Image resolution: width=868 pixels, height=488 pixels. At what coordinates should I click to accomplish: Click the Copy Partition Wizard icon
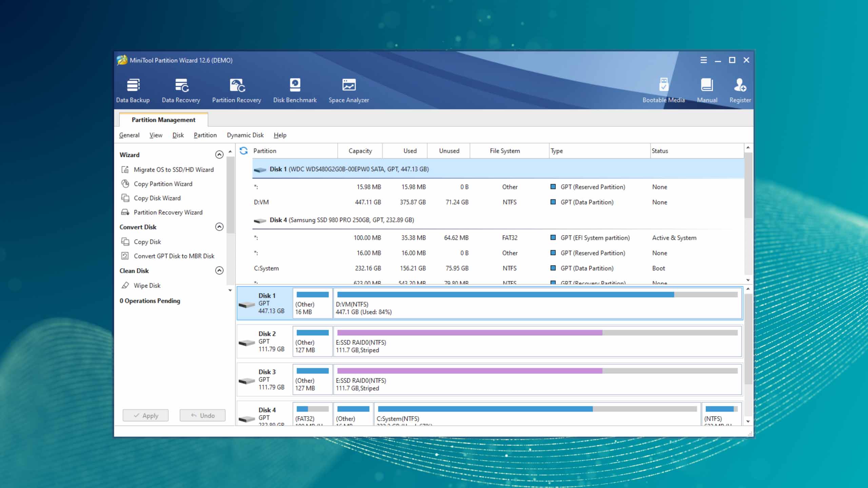(x=125, y=184)
